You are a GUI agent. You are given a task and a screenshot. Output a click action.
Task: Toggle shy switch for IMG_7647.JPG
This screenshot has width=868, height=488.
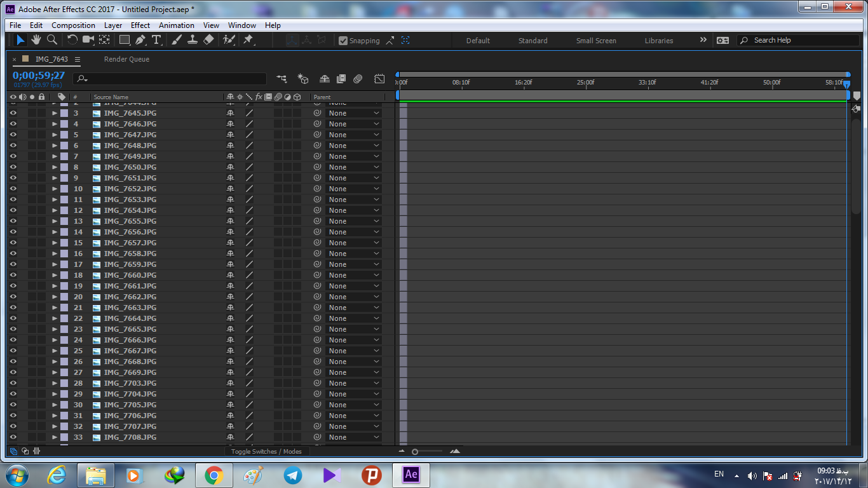click(230, 135)
